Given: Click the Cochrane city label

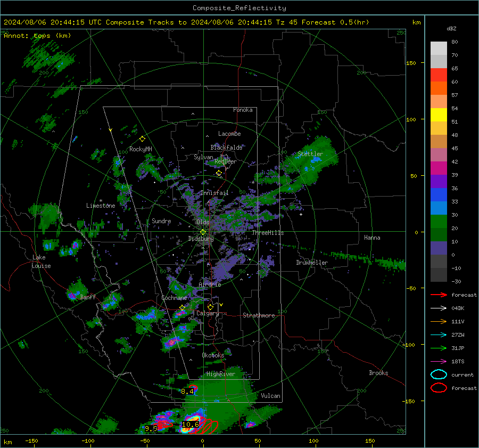Looking at the screenshot, I should pyautogui.click(x=174, y=298).
